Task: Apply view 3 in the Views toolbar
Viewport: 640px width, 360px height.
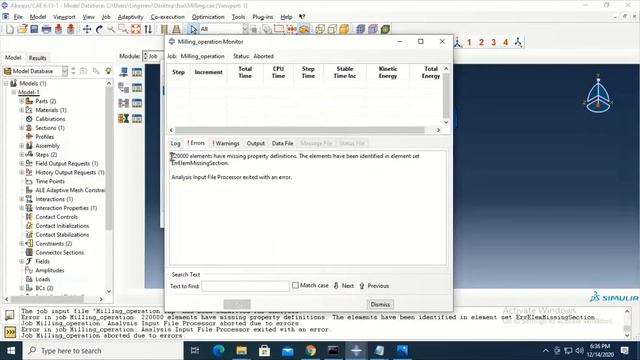Action: [x=493, y=42]
